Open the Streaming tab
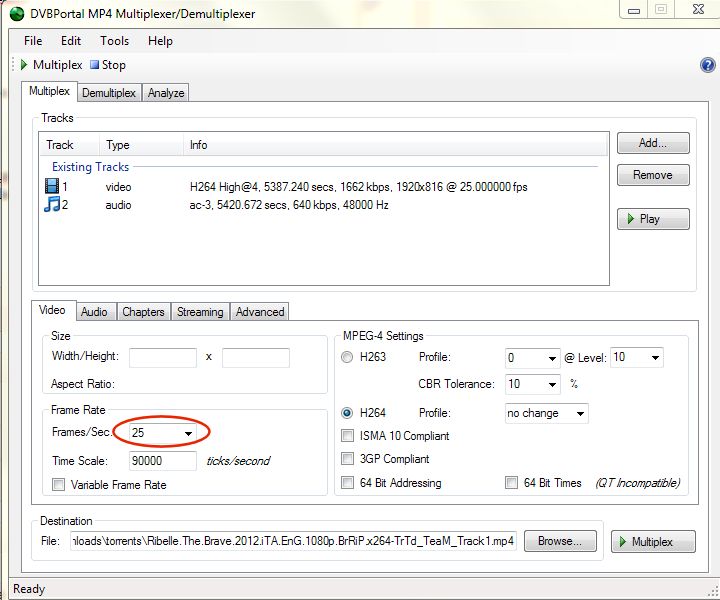This screenshot has height=600, width=720. click(200, 312)
